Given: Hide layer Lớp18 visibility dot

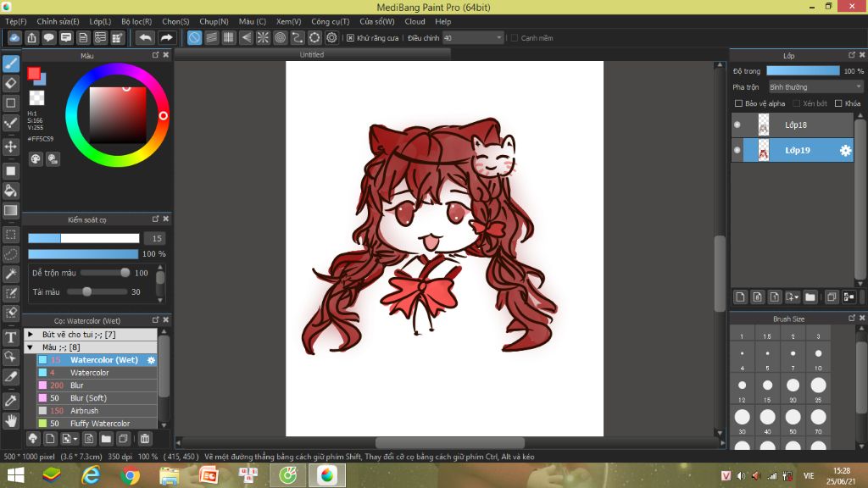Looking at the screenshot, I should 737,125.
